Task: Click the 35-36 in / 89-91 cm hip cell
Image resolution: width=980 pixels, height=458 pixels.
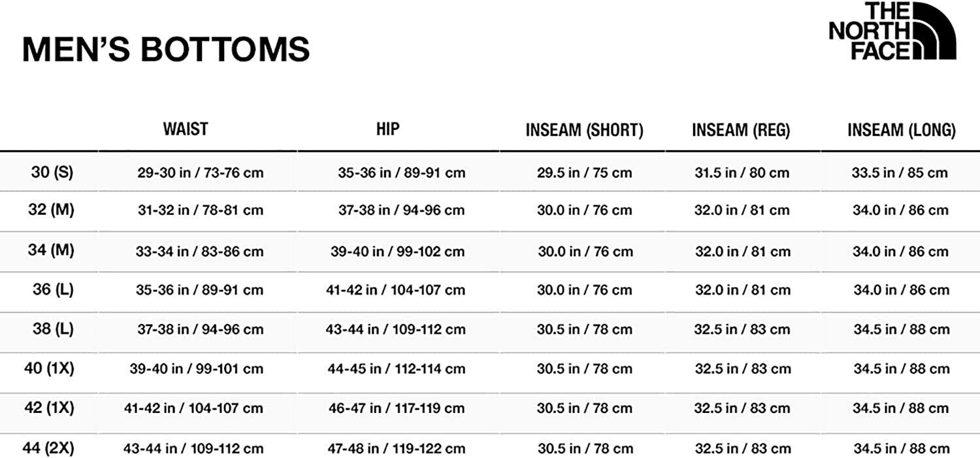Action: pyautogui.click(x=401, y=173)
